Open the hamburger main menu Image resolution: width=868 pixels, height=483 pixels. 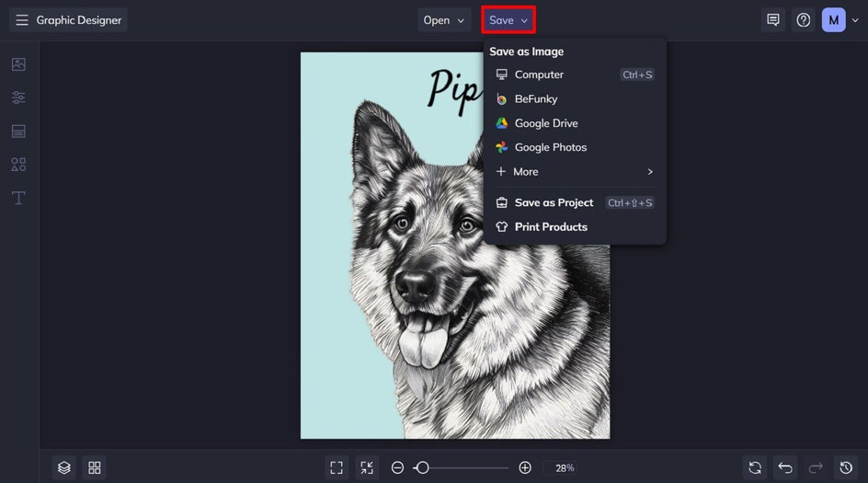pos(21,20)
